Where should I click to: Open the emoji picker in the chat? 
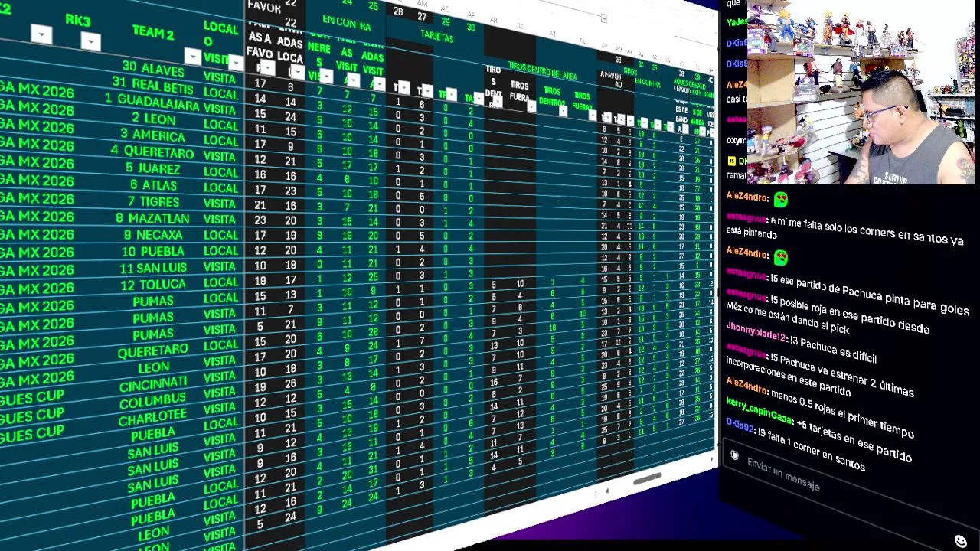(961, 541)
